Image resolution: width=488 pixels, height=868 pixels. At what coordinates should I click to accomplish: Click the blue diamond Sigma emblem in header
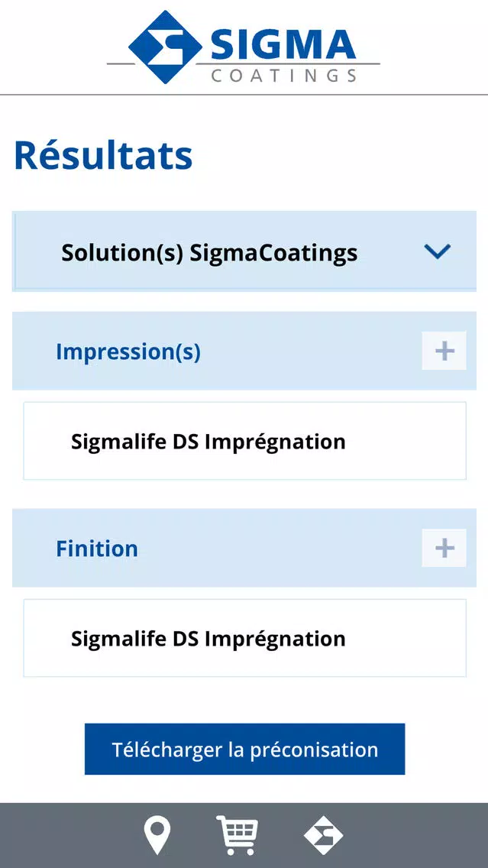click(x=165, y=47)
